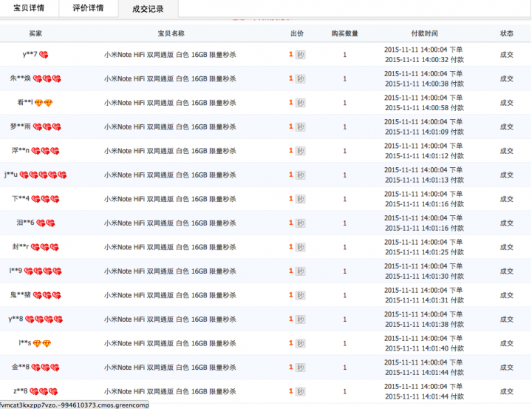Viewport: 532px width, 409px height.
Task: Click the 买家 column header
Action: (35, 33)
